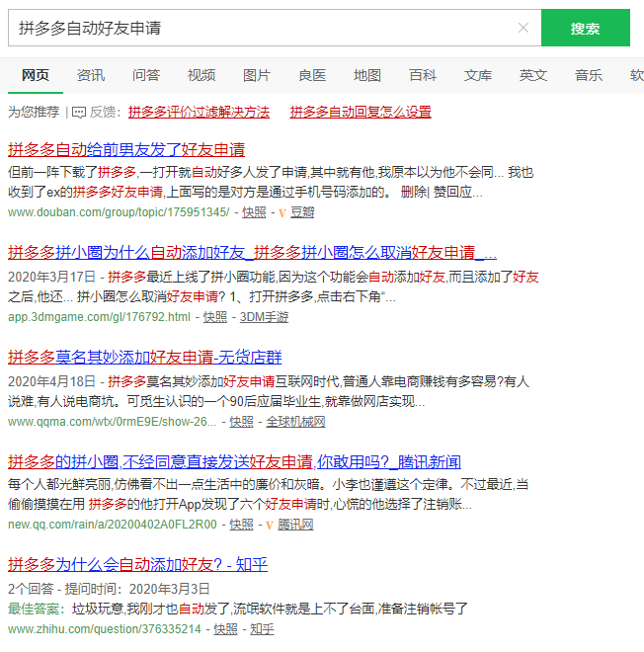Click the 为您推荐 label

point(34,112)
